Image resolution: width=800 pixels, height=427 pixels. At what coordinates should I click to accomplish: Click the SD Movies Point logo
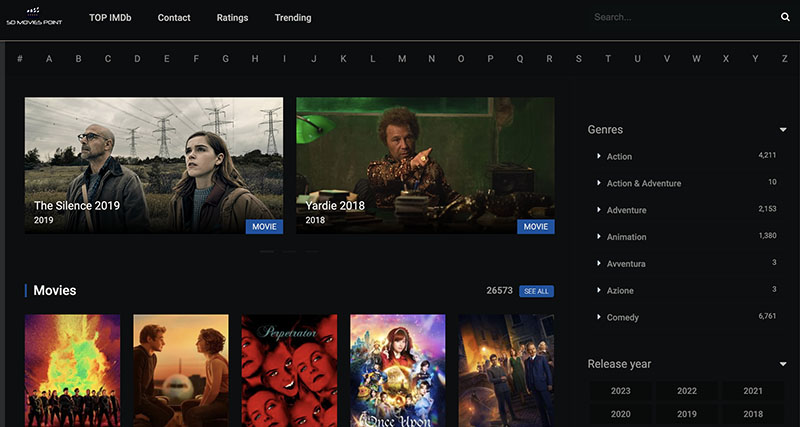(x=34, y=17)
